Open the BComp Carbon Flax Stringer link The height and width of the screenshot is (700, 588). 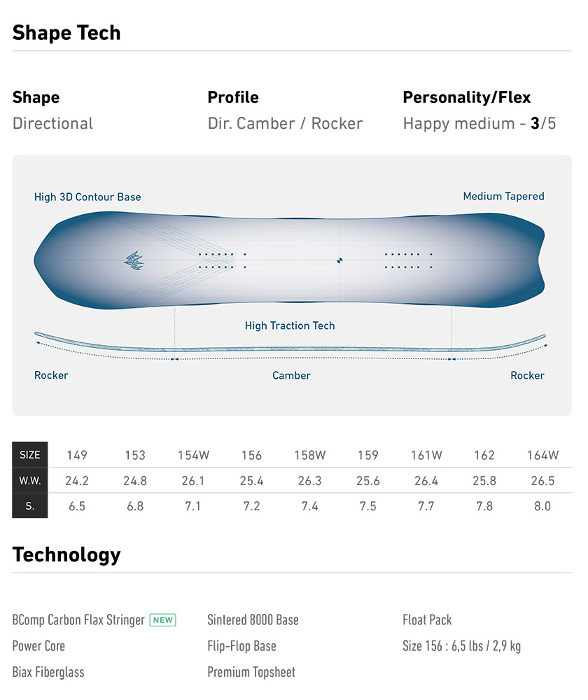point(78,619)
